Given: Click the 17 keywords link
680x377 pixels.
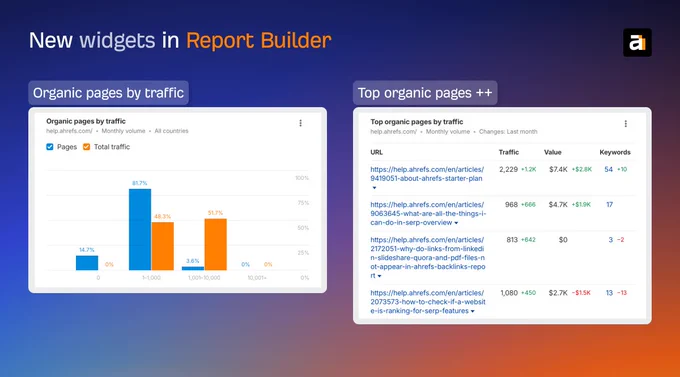Looking at the screenshot, I should click(x=609, y=205).
